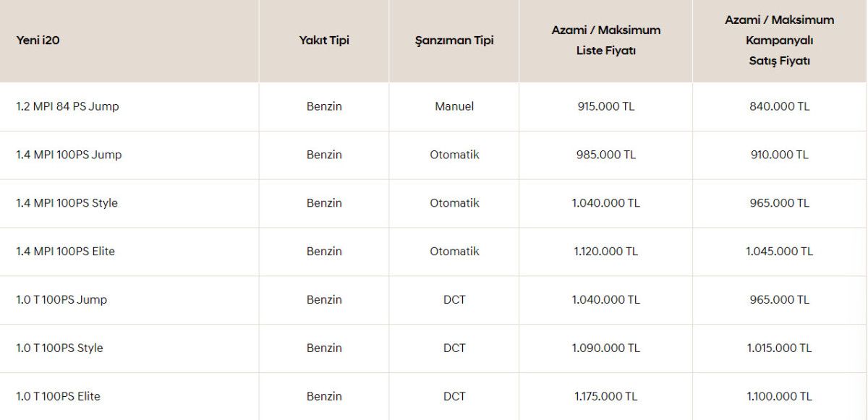The width and height of the screenshot is (868, 420).
Task: Click the Kampanyalı Satış Fiyatı header
Action: [x=780, y=40]
